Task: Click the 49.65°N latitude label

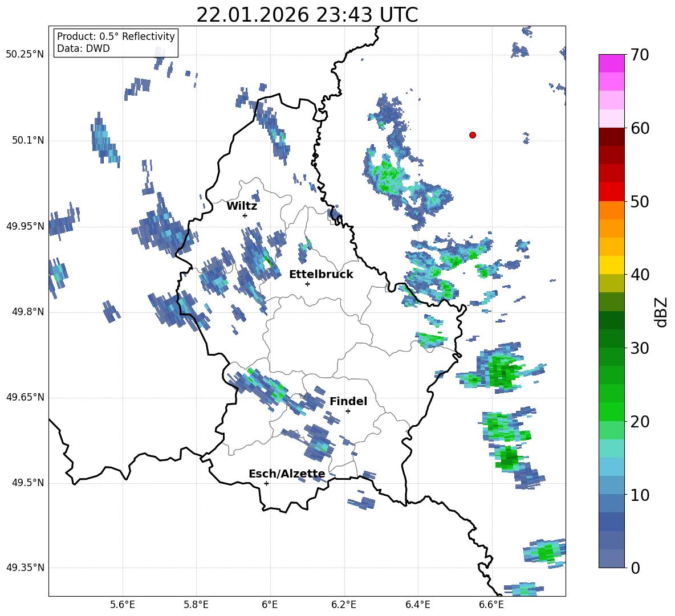Action: coord(25,397)
